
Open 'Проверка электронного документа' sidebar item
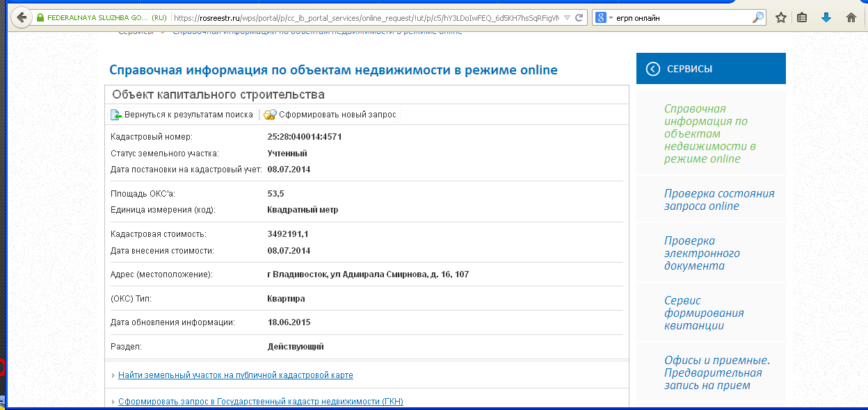[701, 253]
